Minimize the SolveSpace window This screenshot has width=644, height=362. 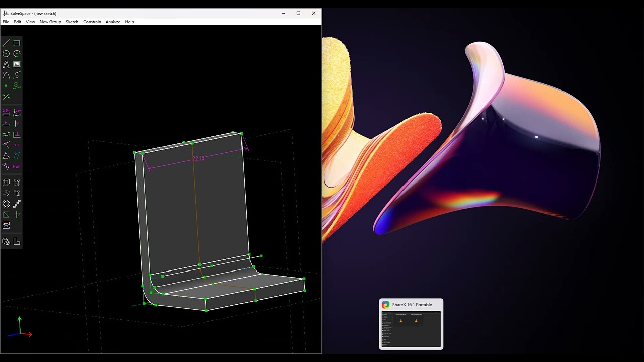(x=283, y=13)
